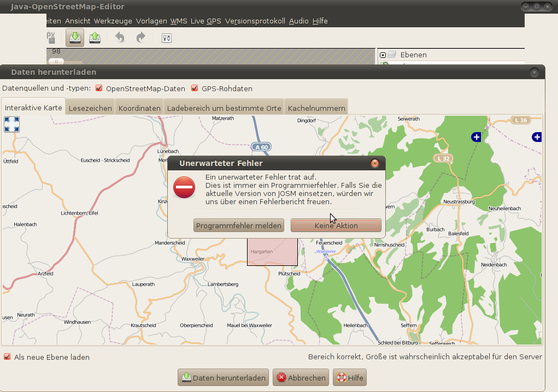Click the Ebenen layers stack icon
Screen dimensions: 558x392
point(392,55)
